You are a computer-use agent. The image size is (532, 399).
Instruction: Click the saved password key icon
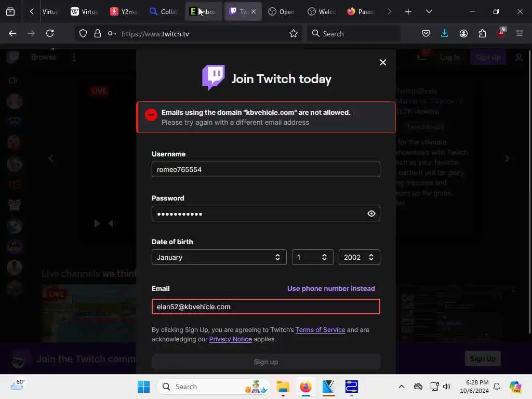click(x=112, y=34)
